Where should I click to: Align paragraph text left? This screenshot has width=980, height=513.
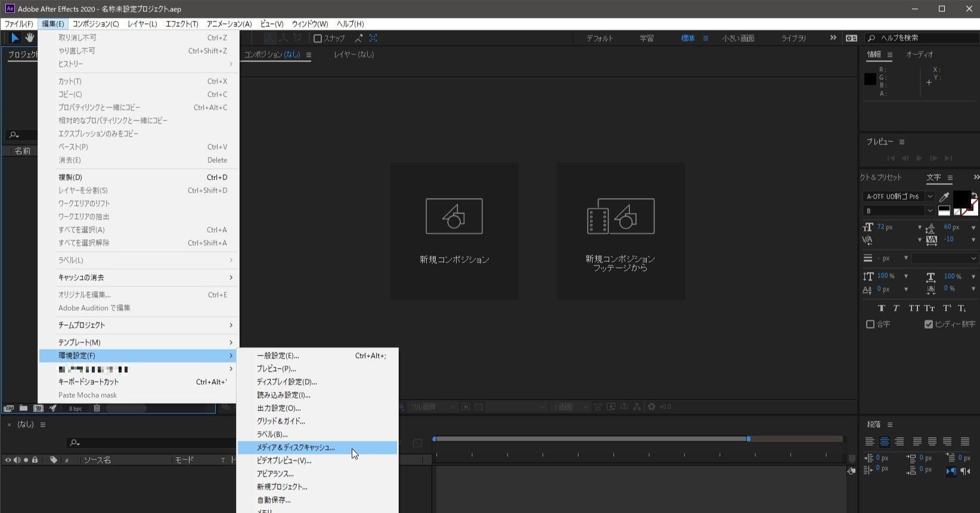870,441
